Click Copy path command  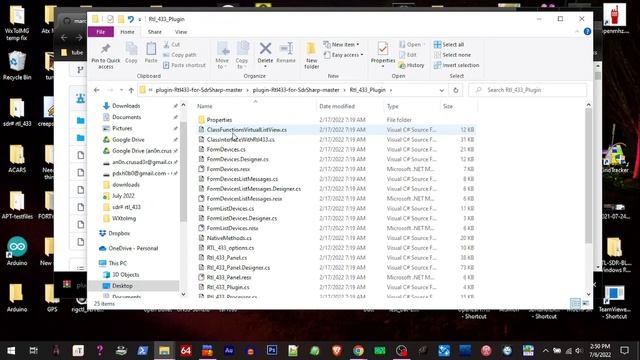coord(180,55)
